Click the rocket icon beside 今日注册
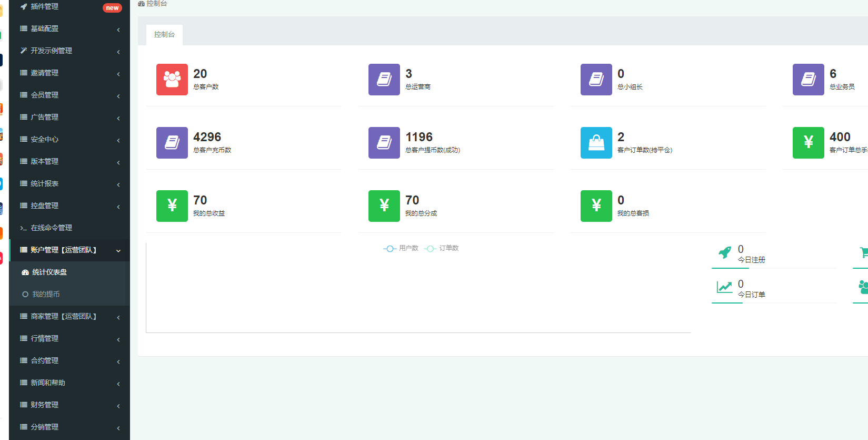868x440 pixels. [x=725, y=253]
